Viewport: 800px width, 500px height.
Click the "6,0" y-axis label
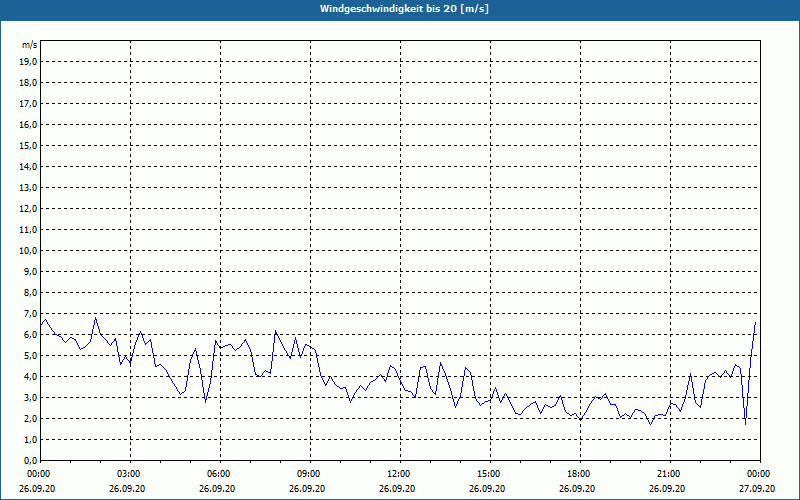pos(30,335)
